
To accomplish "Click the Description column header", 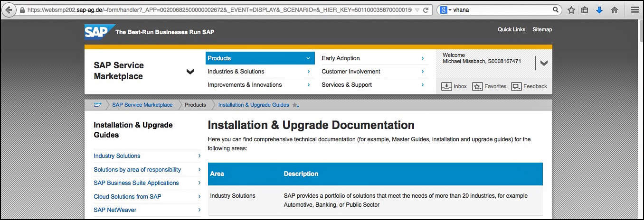I will coord(301,174).
